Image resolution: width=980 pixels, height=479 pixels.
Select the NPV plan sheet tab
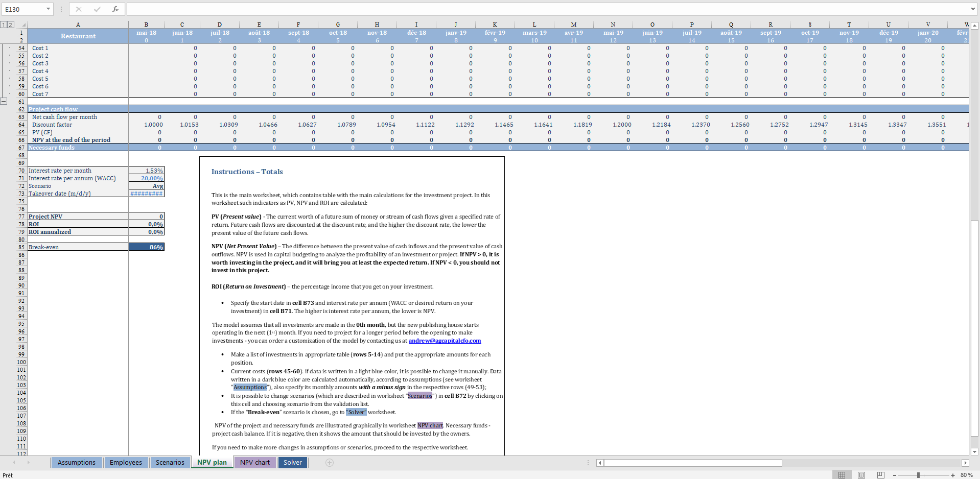point(212,463)
